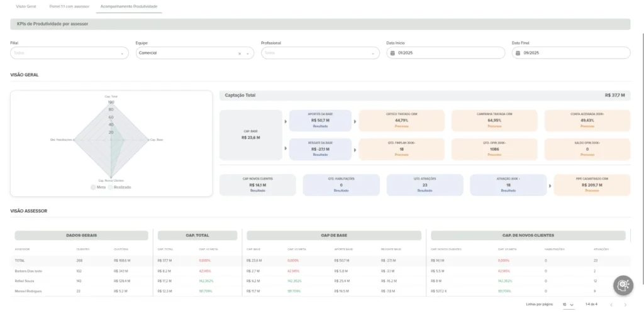The width and height of the screenshot is (644, 318).
Task: Go to the next table page
Action: (625, 305)
